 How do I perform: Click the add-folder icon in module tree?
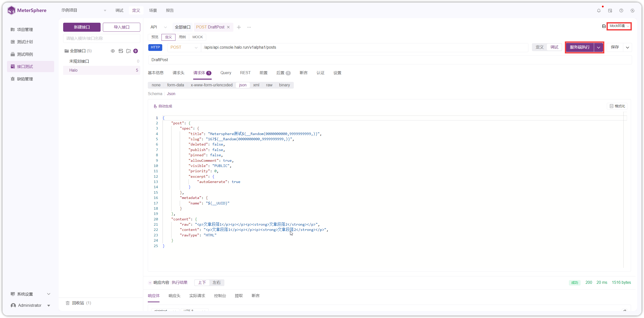pyautogui.click(x=129, y=51)
